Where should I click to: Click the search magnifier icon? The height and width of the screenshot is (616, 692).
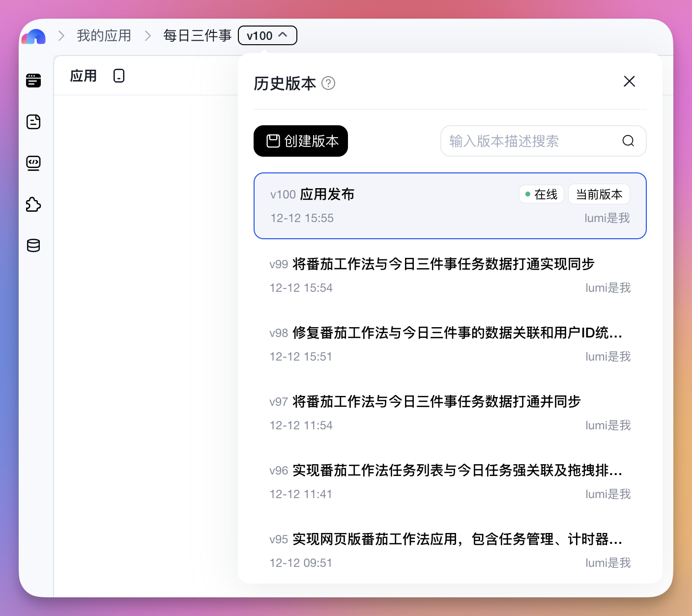point(628,141)
